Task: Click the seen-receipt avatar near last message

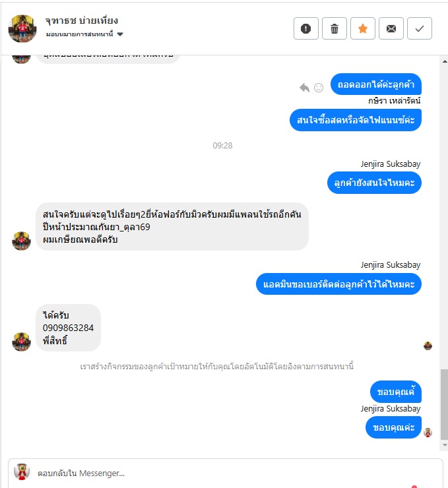Action: click(428, 433)
